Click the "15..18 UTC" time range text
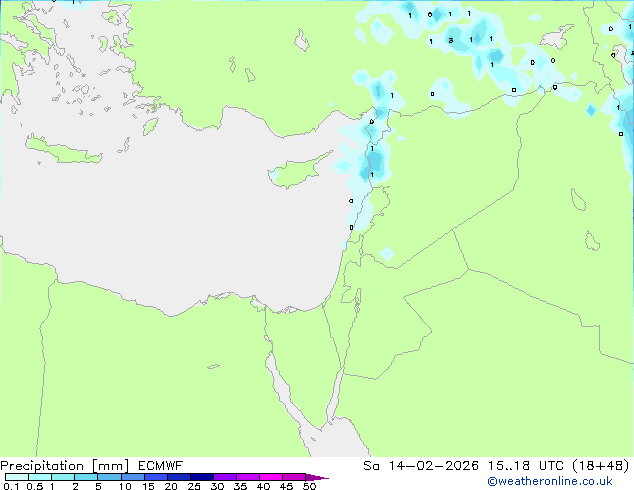This screenshot has width=634, height=490. pos(524,466)
